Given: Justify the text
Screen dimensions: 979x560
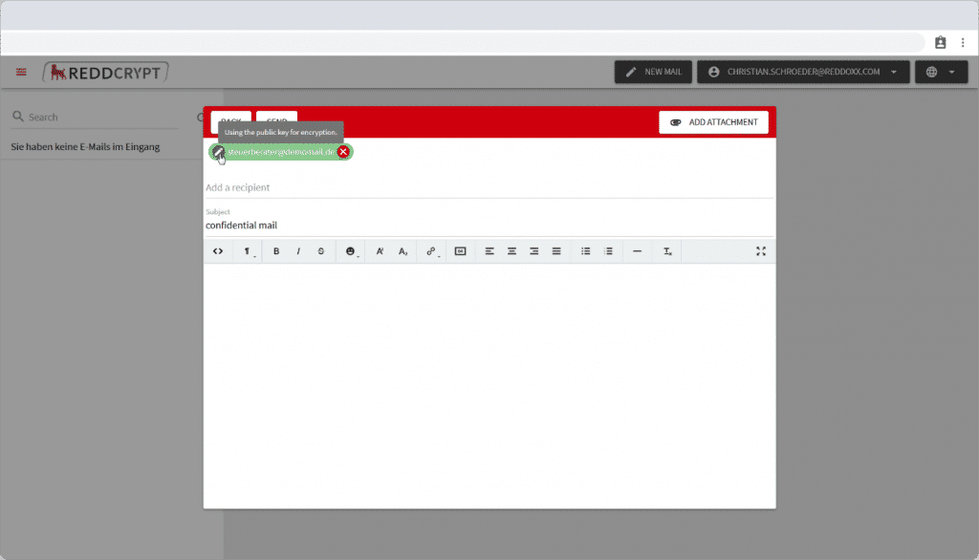Looking at the screenshot, I should [x=556, y=251].
